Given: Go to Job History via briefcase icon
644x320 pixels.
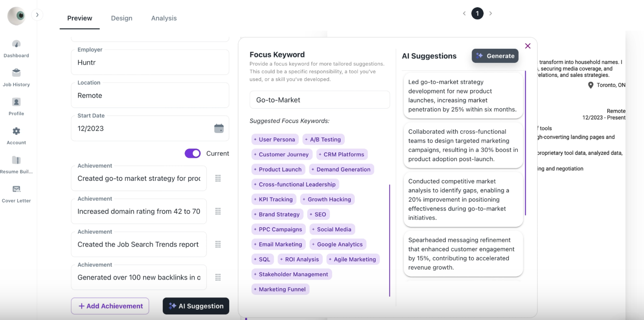Looking at the screenshot, I should pos(16,73).
